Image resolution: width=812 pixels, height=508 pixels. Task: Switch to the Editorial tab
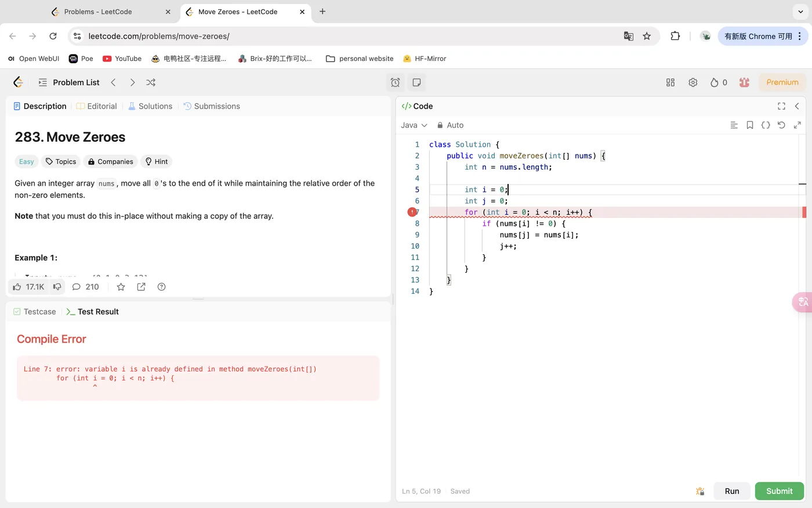(x=97, y=106)
